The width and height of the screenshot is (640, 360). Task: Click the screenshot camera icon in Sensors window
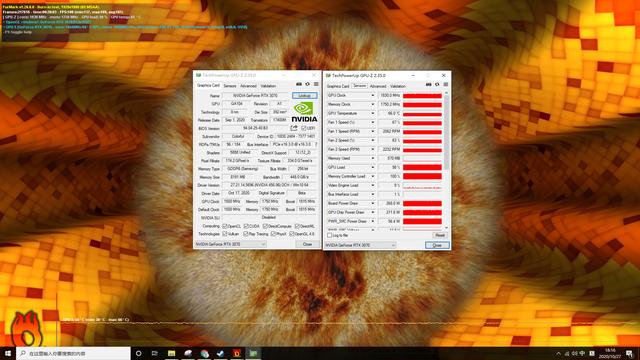coord(429,84)
